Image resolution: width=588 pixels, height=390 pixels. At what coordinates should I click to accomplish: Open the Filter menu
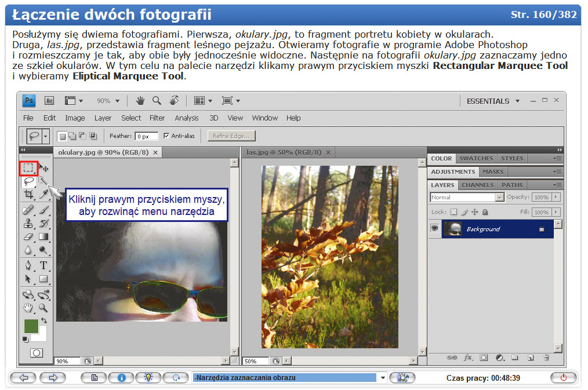(x=158, y=118)
